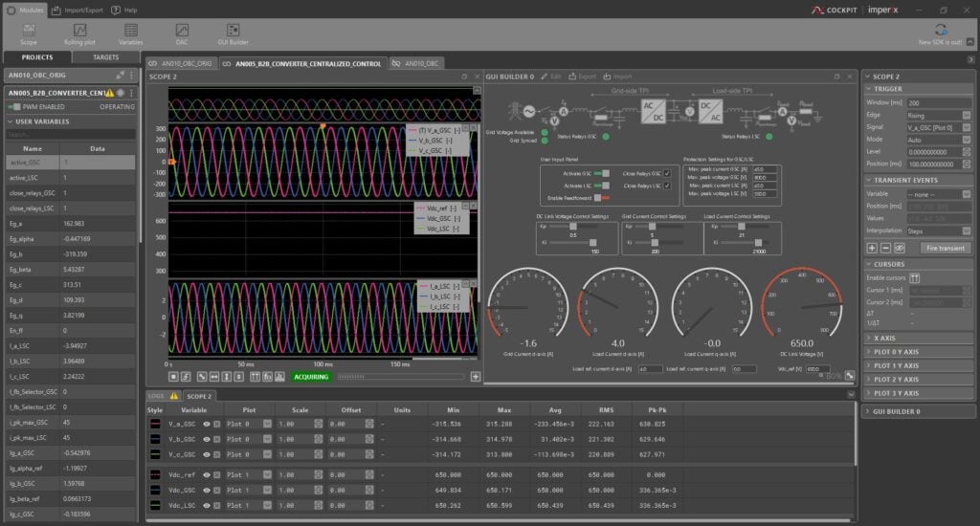Toggle the Close Relays GSC checkbox
980x526 pixels.
pos(667,173)
